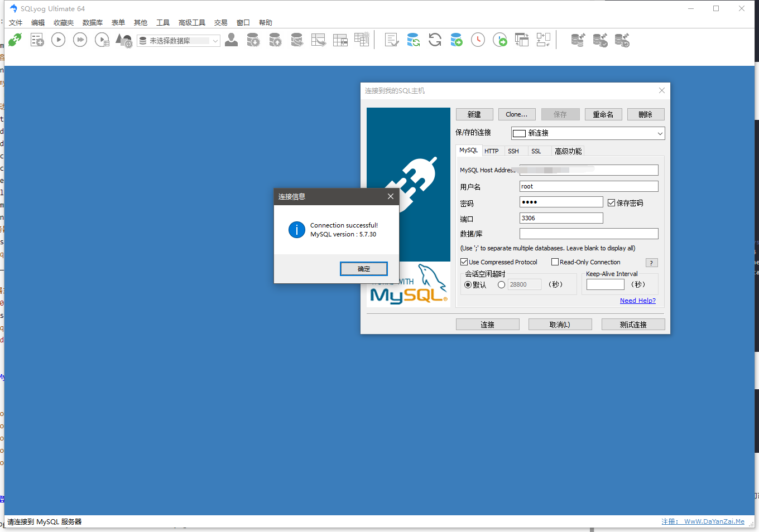This screenshot has width=759, height=532.
Task: Open the 数据库 menu
Action: coord(93,23)
